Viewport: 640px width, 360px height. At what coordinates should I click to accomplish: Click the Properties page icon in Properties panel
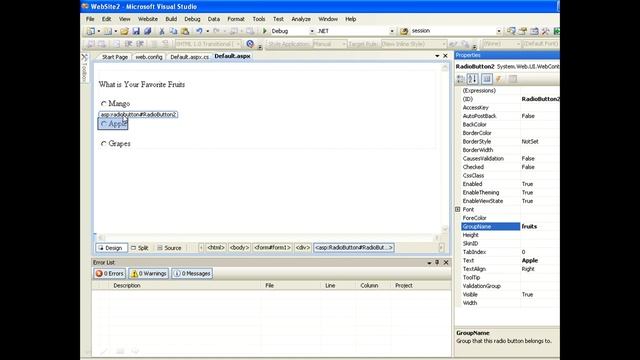[x=487, y=79]
